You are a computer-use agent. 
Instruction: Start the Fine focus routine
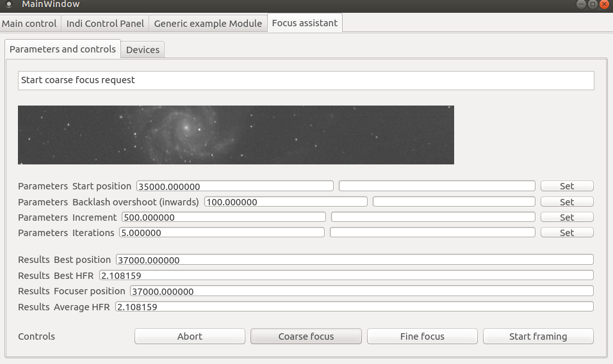coord(422,336)
